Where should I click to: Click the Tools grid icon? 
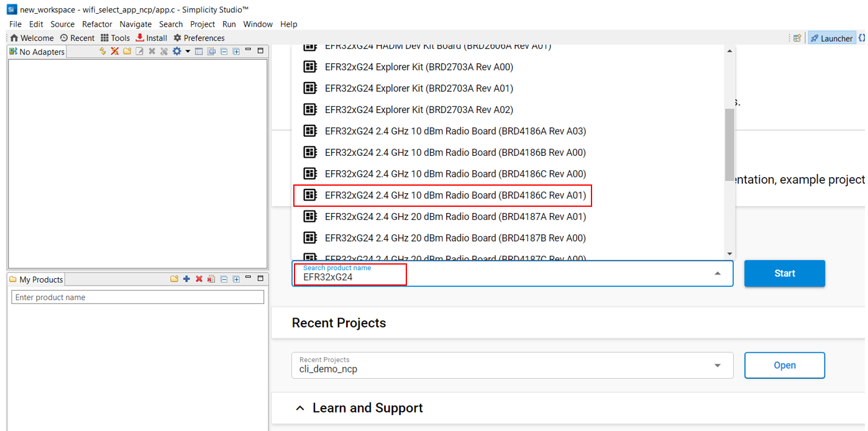coord(104,38)
